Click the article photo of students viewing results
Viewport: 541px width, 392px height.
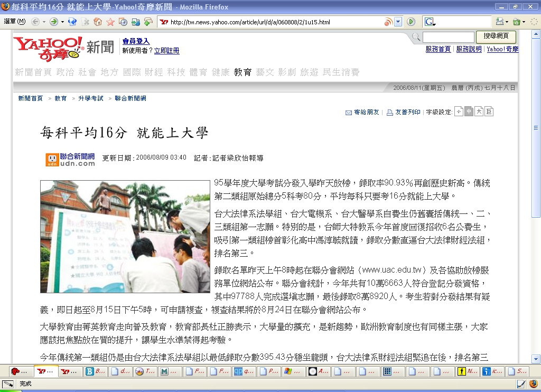coord(125,237)
